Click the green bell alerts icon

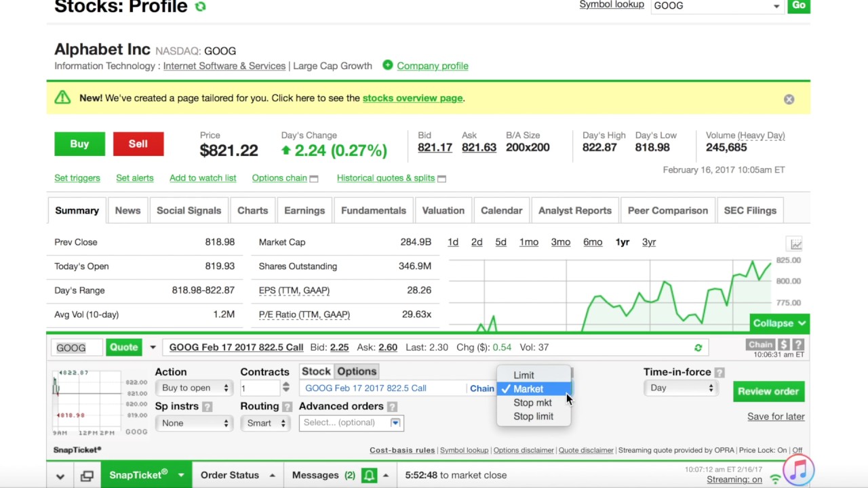click(369, 475)
